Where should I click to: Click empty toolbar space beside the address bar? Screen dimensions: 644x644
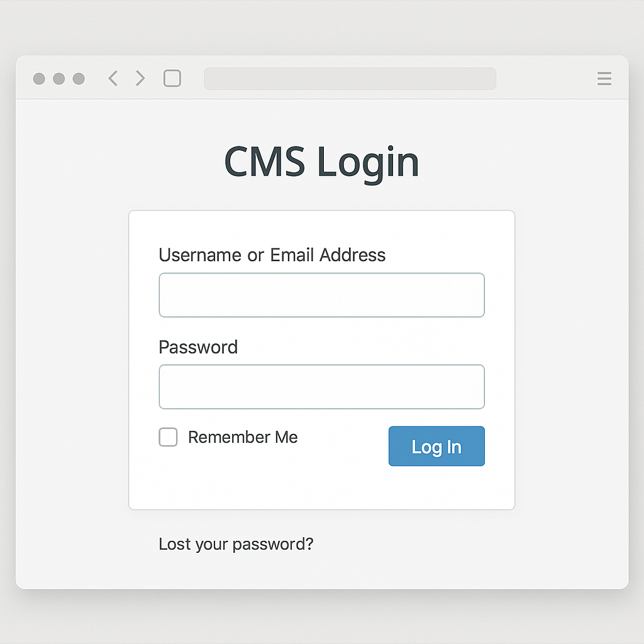coord(546,79)
